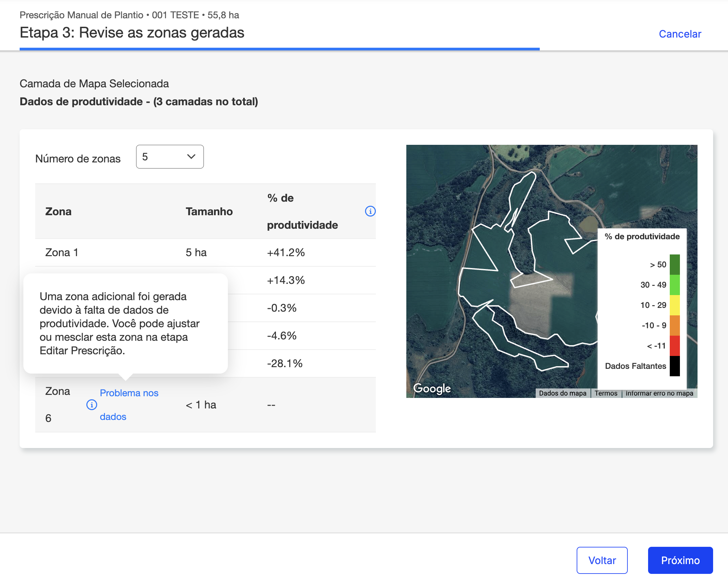The image size is (728, 582).
Task: Click info icon next to Zona 6
Action: click(91, 405)
